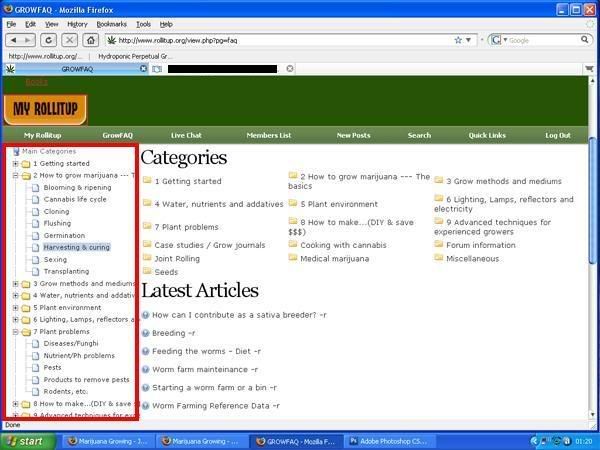Expand 1 Getting started tree node
Image resolution: width=600 pixels, height=450 pixels.
coord(15,164)
